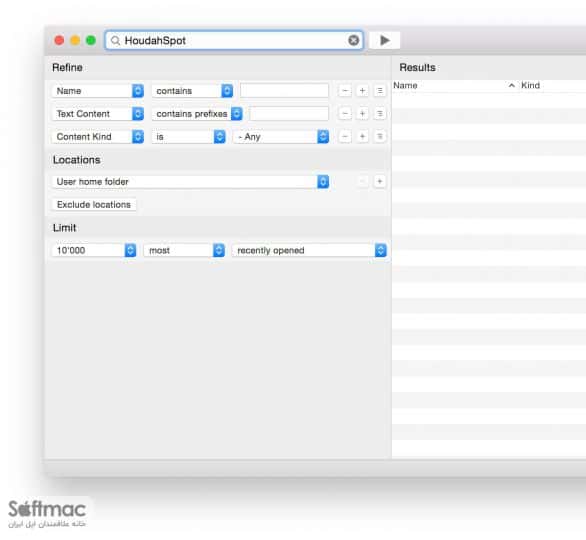Open the Content Kind row options menu

tap(379, 136)
